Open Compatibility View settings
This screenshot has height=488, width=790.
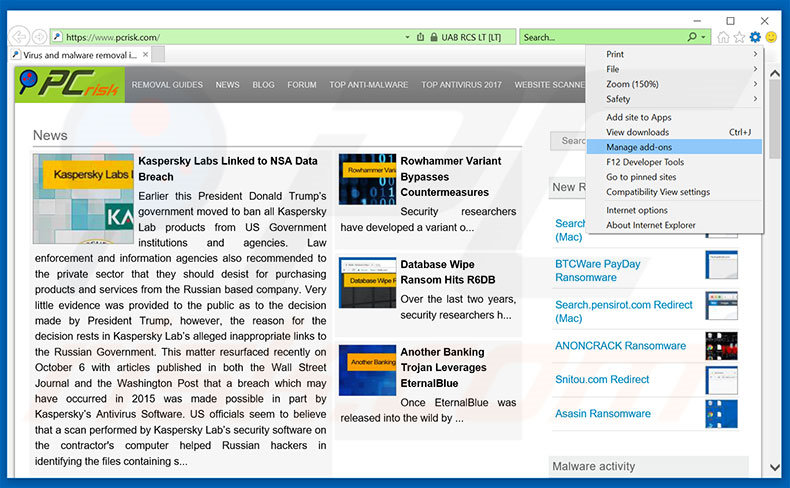point(675,192)
